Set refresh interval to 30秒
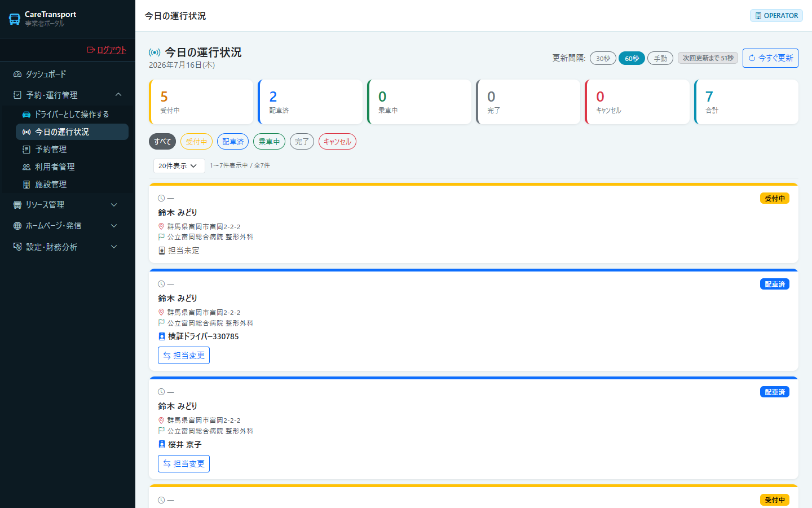Screen dimensions: 812x508 (x=603, y=58)
